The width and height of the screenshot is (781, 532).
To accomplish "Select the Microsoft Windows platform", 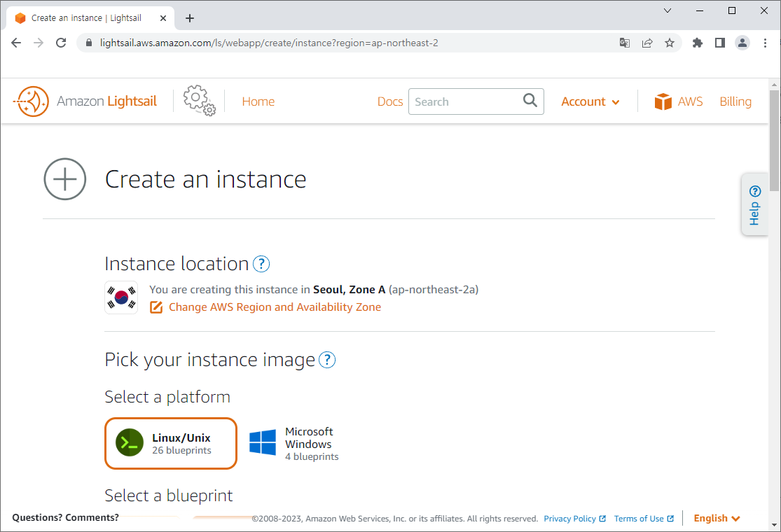I will pyautogui.click(x=294, y=443).
